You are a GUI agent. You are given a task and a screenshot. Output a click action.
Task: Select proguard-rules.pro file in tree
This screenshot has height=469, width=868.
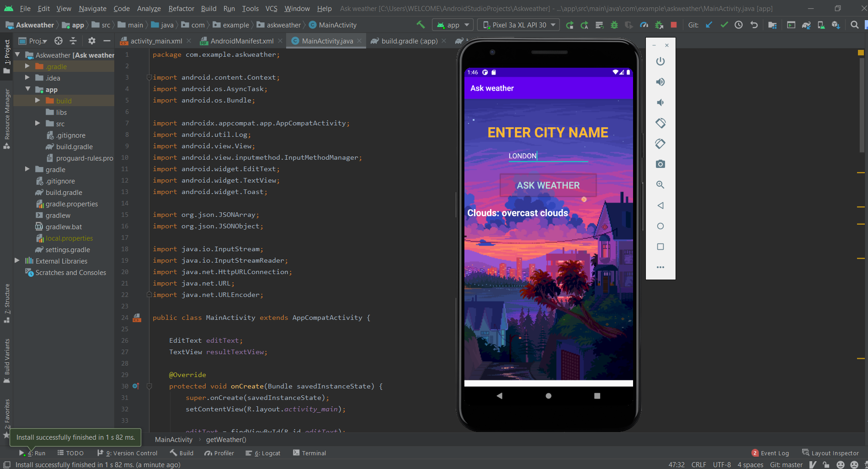[x=80, y=158]
